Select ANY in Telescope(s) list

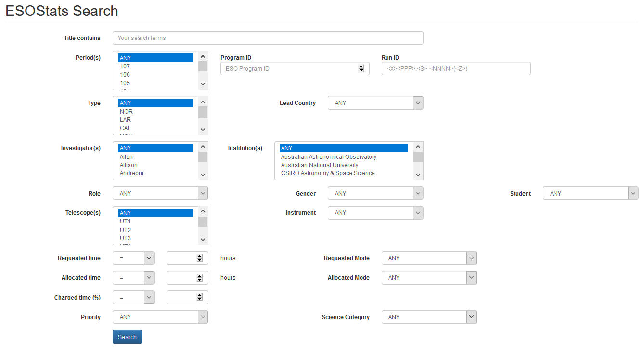pos(155,213)
